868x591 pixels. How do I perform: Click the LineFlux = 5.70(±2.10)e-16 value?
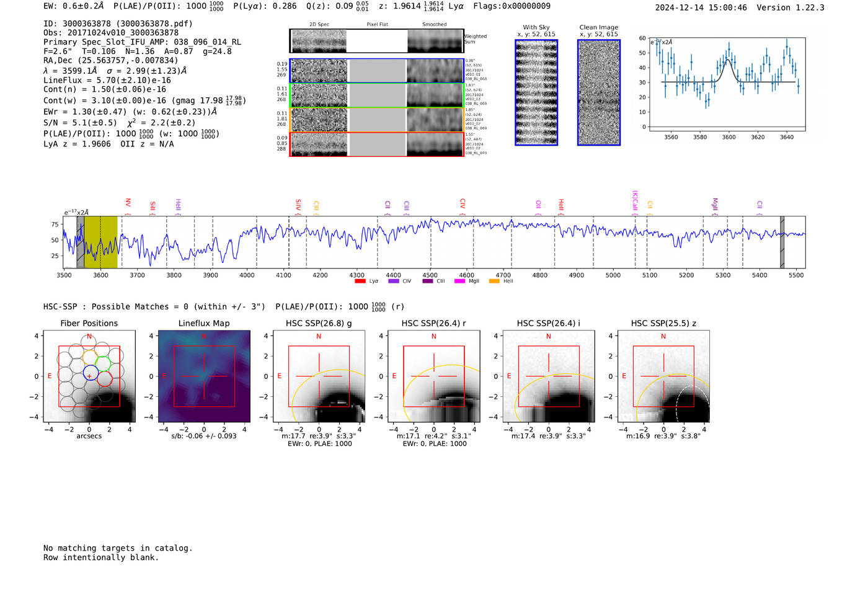[107, 81]
